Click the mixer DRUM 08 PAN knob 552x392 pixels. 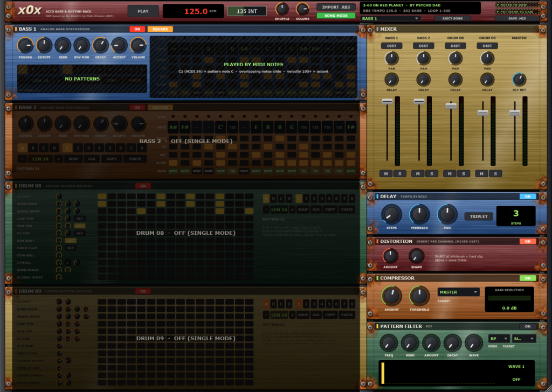pyautogui.click(x=455, y=58)
